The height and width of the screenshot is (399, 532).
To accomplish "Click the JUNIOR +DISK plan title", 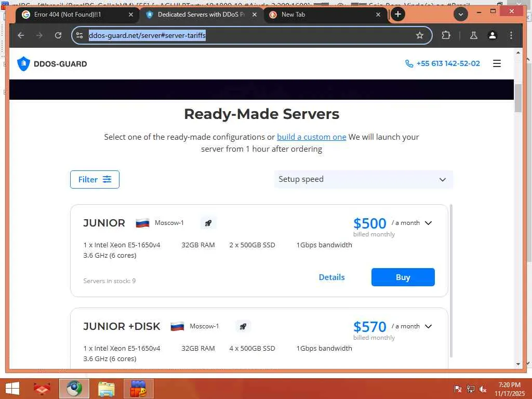I will coord(122,326).
